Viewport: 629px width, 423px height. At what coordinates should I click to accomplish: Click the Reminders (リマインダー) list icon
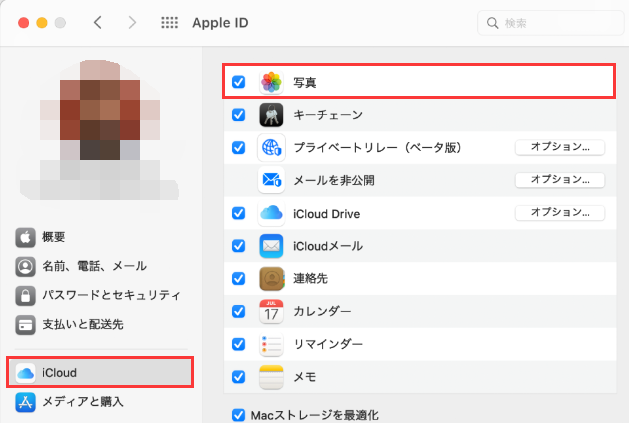[271, 344]
